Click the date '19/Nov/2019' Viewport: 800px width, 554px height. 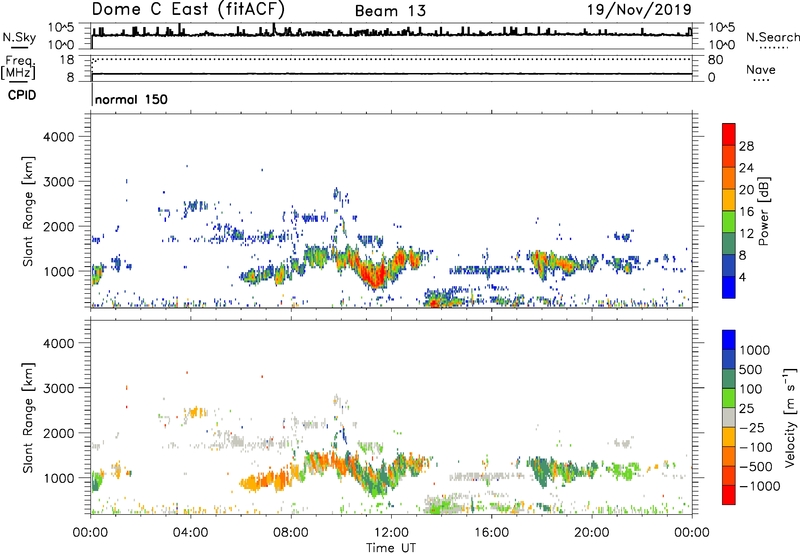(639, 9)
